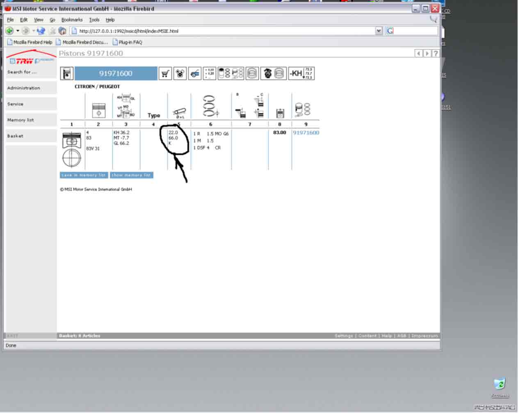This screenshot has height=420, width=525.
Task: Click column 3 KH GL dimensions header icon
Action: click(126, 106)
